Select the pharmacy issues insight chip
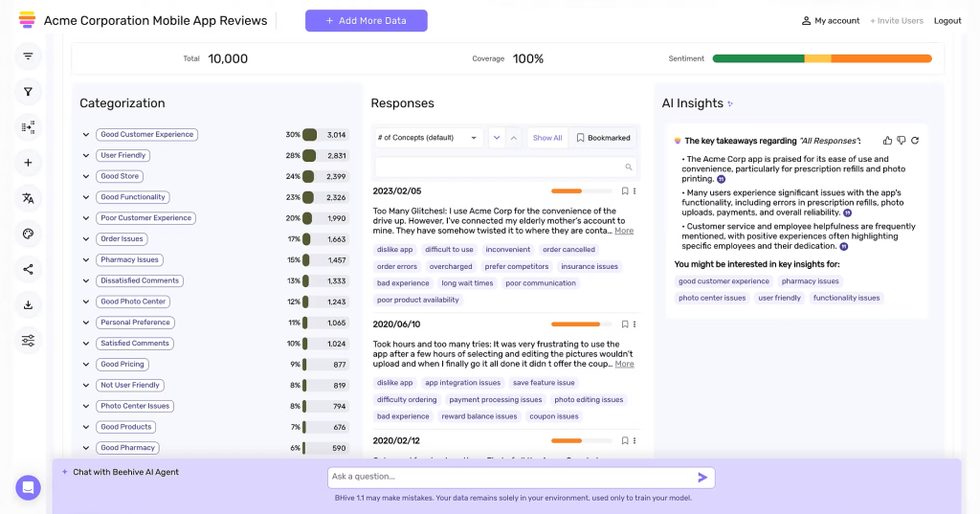 pos(810,281)
